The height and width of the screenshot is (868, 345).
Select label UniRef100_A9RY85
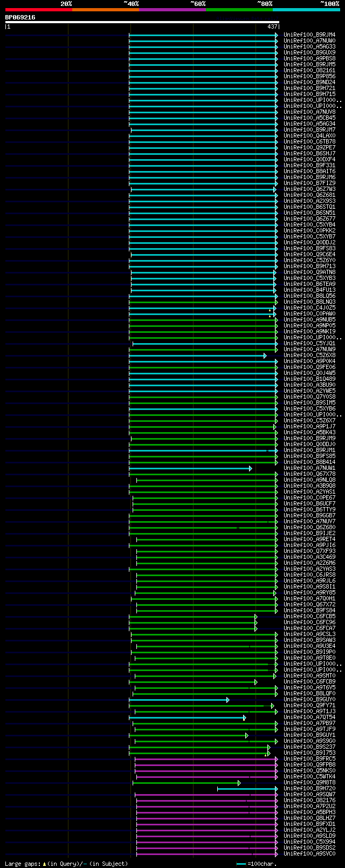(309, 593)
